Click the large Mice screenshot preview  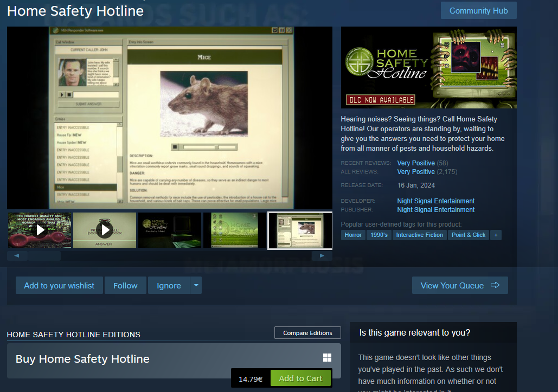(170, 118)
